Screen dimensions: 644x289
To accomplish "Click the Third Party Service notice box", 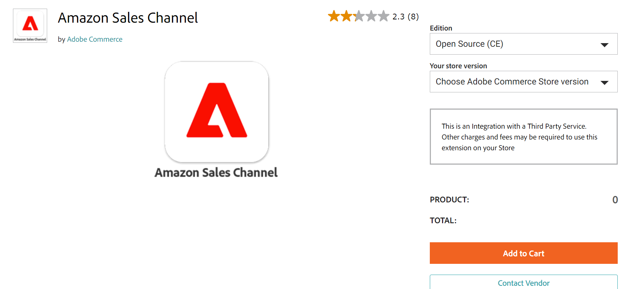I will [523, 137].
